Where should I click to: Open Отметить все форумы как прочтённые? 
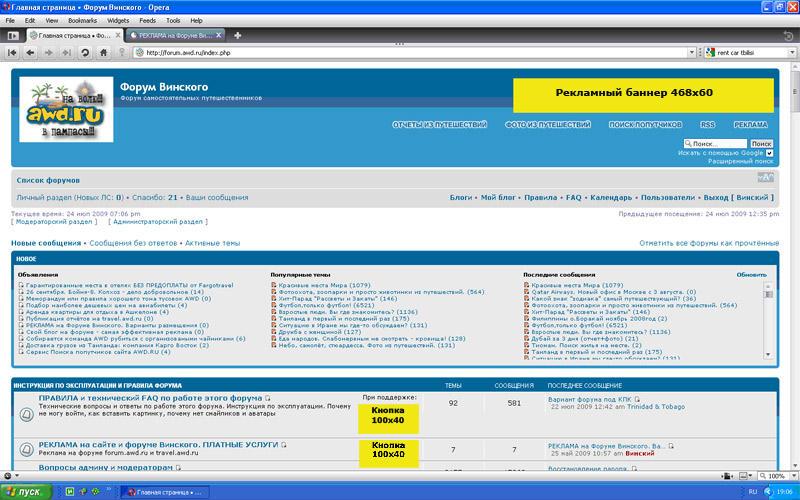[x=709, y=243]
